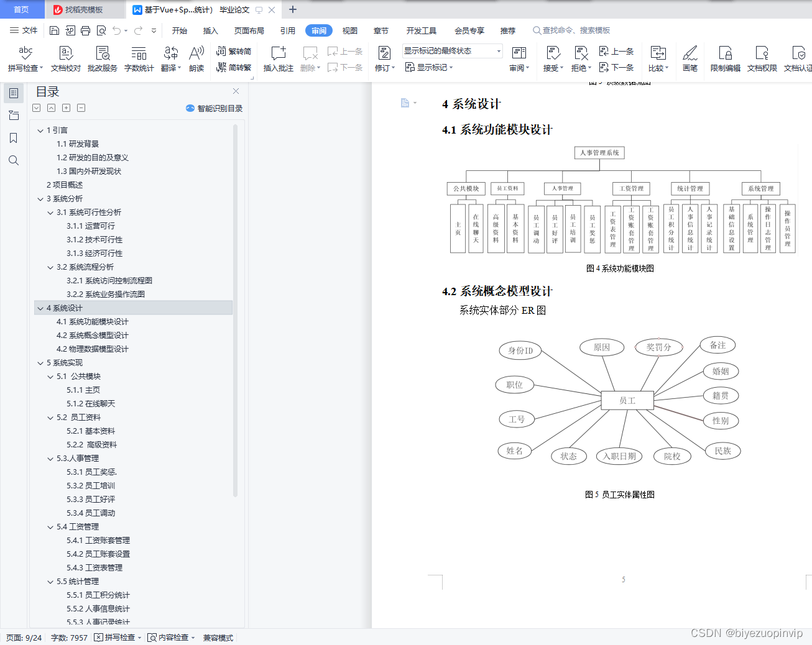This screenshot has width=812, height=645.
Task: Go to 首页 home tab
Action: tap(22, 9)
